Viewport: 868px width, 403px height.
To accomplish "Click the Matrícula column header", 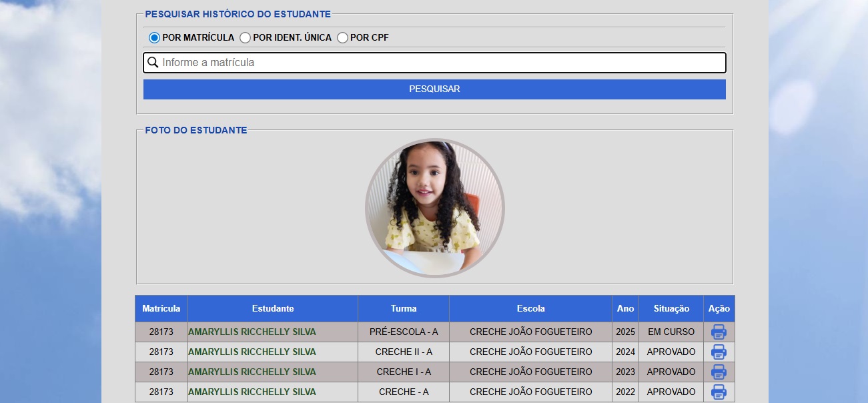I will pos(161,308).
